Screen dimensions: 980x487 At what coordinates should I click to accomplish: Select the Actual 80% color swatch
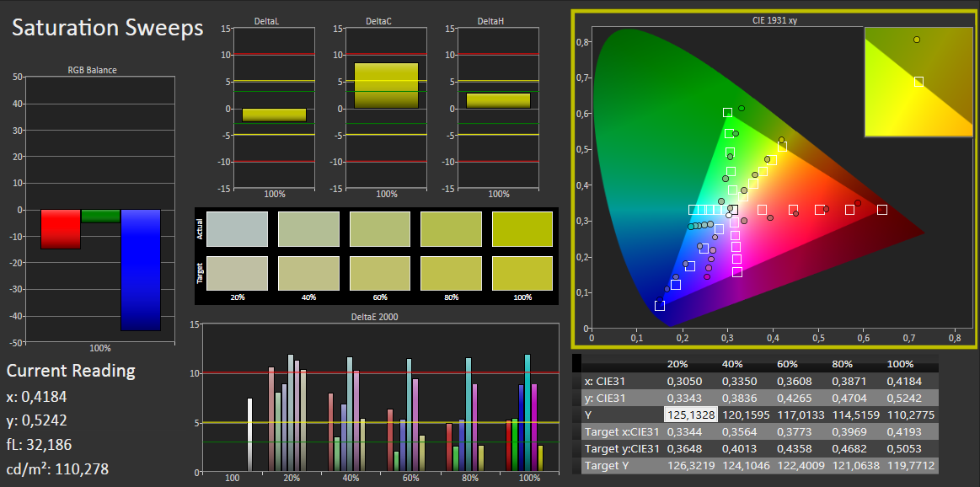(x=452, y=229)
